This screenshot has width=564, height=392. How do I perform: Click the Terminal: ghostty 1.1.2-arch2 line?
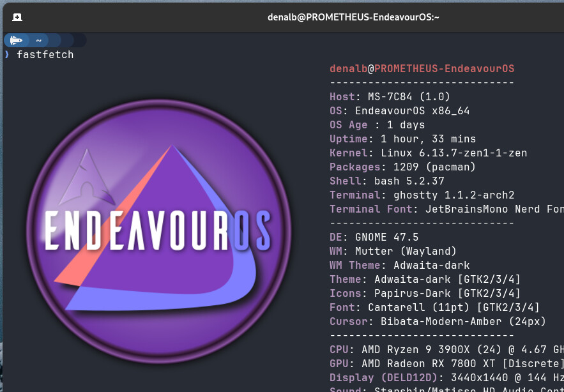[422, 195]
